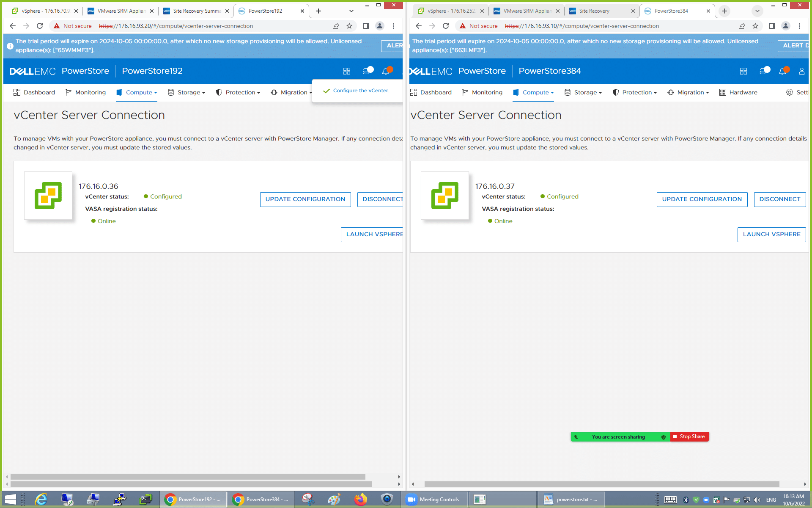Open Dashboard in PowerStore192
The image size is (812, 508).
[x=34, y=92]
